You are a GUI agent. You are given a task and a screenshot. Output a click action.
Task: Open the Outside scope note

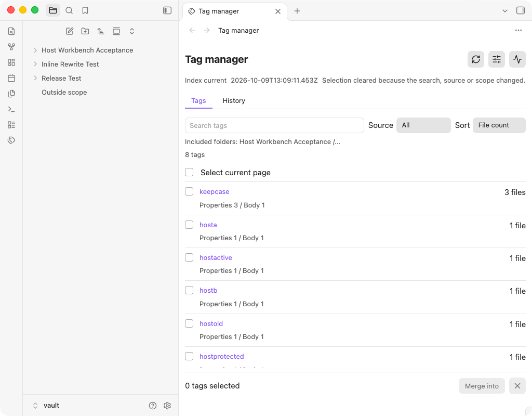point(64,93)
